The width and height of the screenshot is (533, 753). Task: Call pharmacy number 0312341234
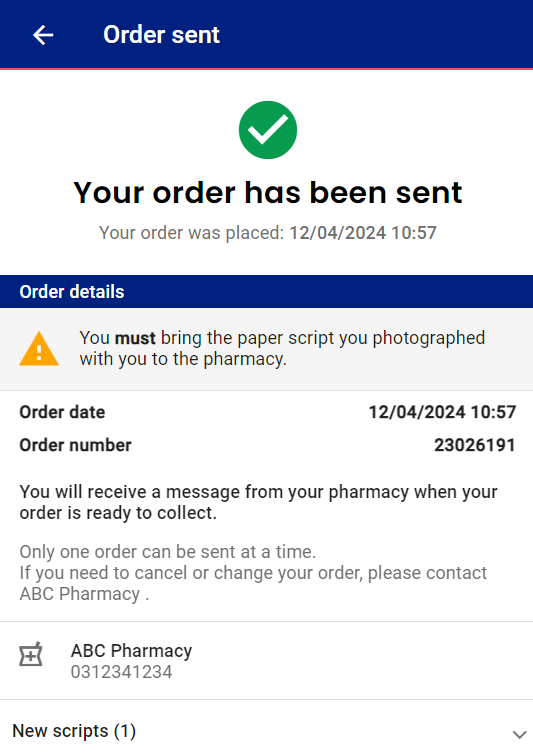pyautogui.click(x=121, y=672)
